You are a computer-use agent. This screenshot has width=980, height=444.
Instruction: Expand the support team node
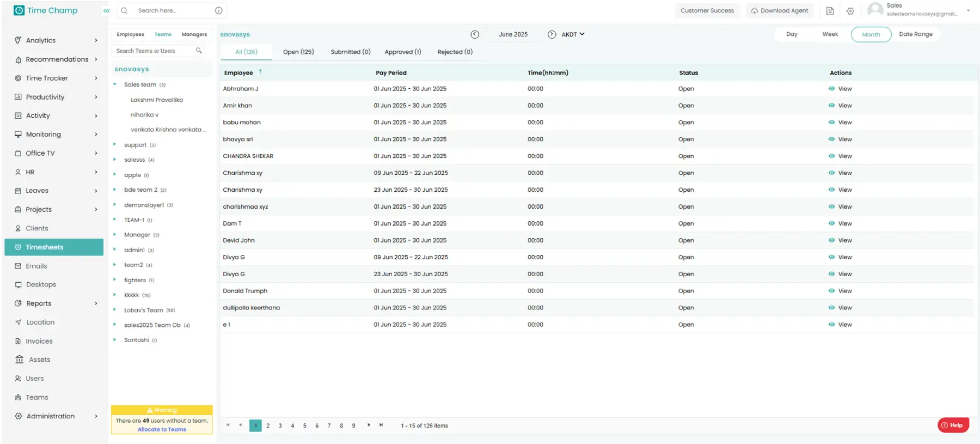[x=115, y=144]
